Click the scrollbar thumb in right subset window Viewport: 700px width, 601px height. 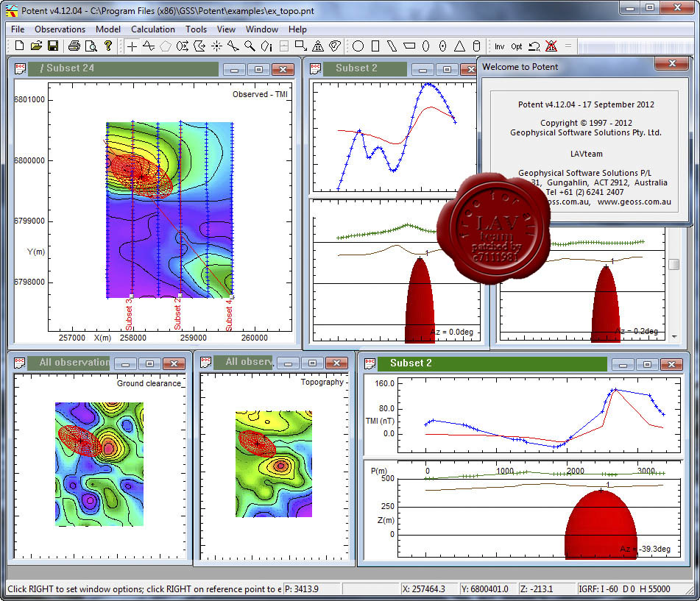point(674,264)
